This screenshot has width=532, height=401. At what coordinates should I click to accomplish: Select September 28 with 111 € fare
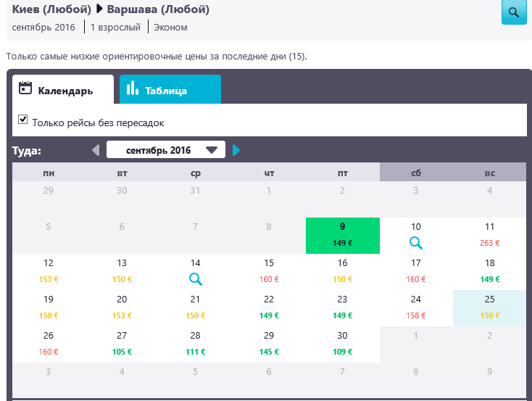click(195, 344)
